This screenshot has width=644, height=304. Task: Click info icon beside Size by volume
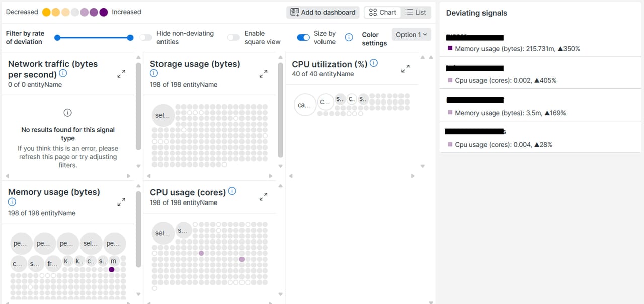(x=349, y=37)
